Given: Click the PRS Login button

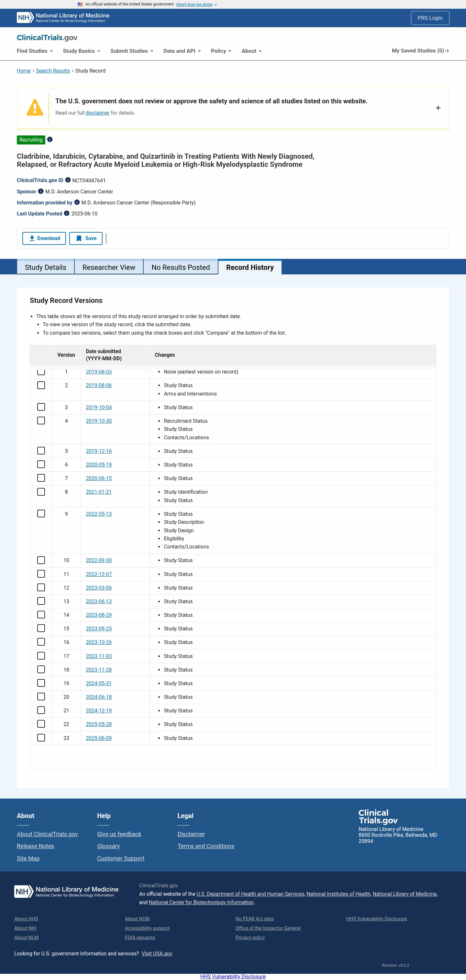Looking at the screenshot, I should [429, 18].
